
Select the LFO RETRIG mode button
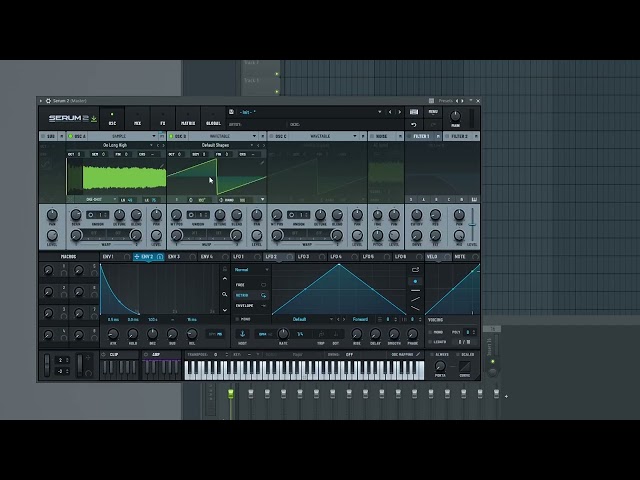(251, 295)
